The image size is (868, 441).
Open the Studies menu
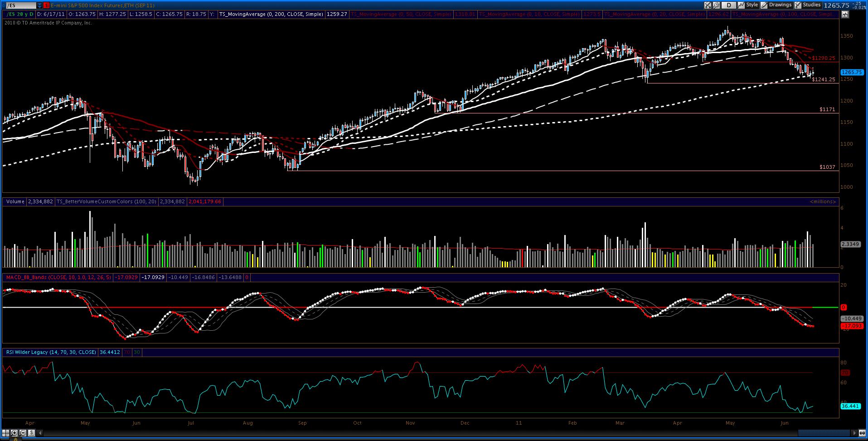[x=808, y=5]
